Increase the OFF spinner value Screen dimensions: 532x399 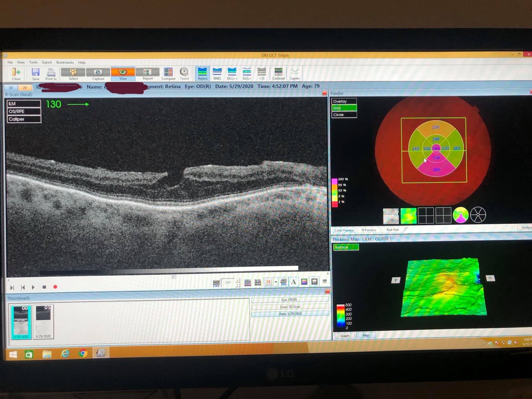click(238, 280)
